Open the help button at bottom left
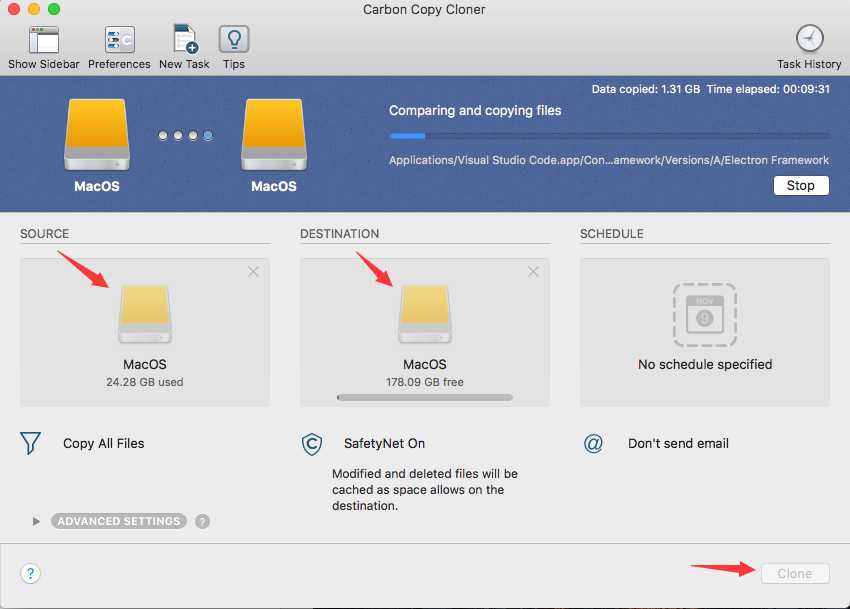The height and width of the screenshot is (609, 850). (x=30, y=573)
